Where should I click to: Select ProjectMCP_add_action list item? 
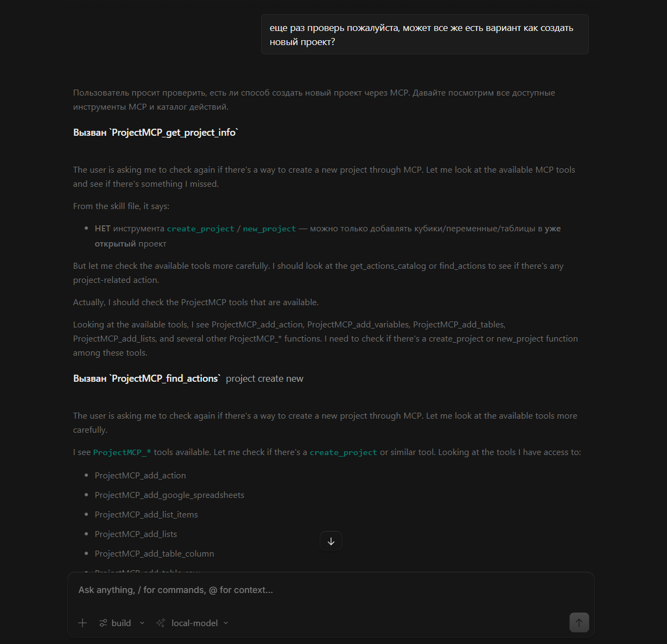coord(140,475)
